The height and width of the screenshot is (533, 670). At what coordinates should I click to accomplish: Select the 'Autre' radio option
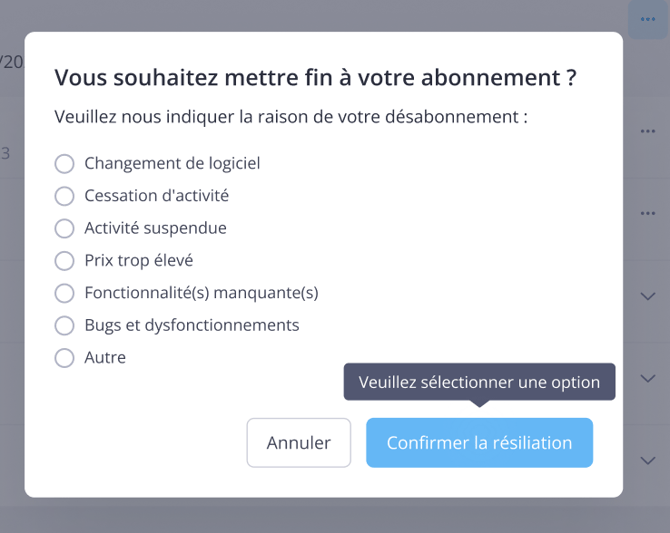pyautogui.click(x=65, y=358)
